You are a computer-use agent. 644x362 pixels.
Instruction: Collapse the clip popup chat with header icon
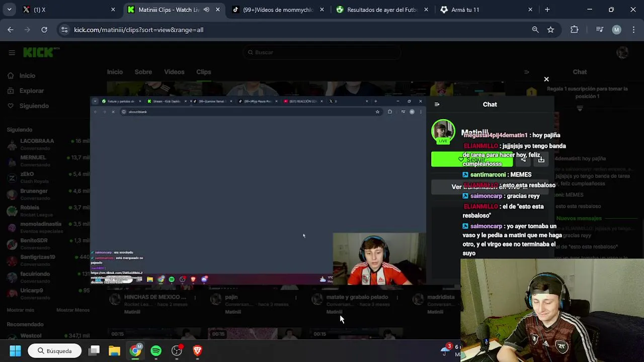click(437, 105)
